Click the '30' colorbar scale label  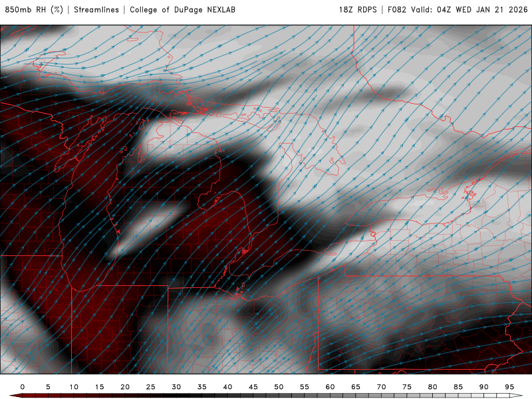tap(176, 387)
